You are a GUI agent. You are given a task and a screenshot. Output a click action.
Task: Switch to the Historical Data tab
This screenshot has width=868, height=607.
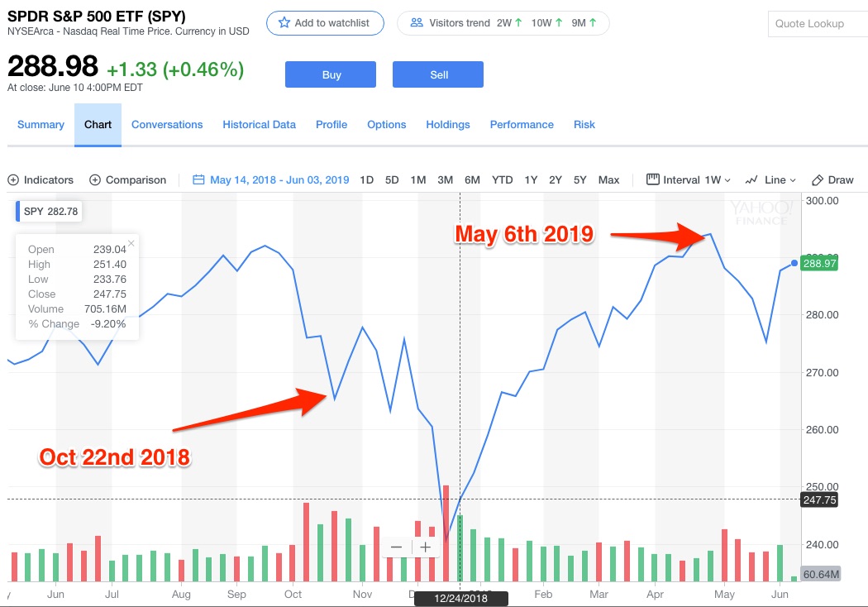[x=259, y=125]
